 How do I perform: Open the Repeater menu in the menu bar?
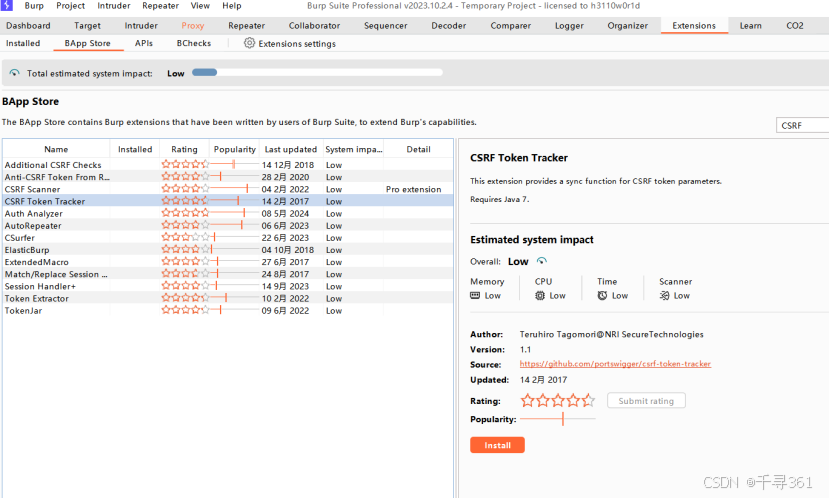point(160,6)
